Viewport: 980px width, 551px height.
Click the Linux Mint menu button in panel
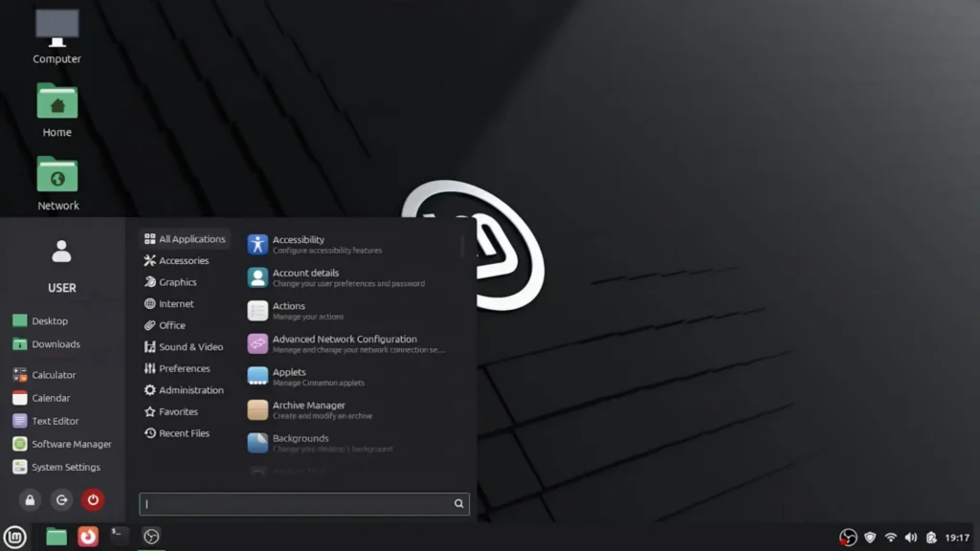point(15,537)
